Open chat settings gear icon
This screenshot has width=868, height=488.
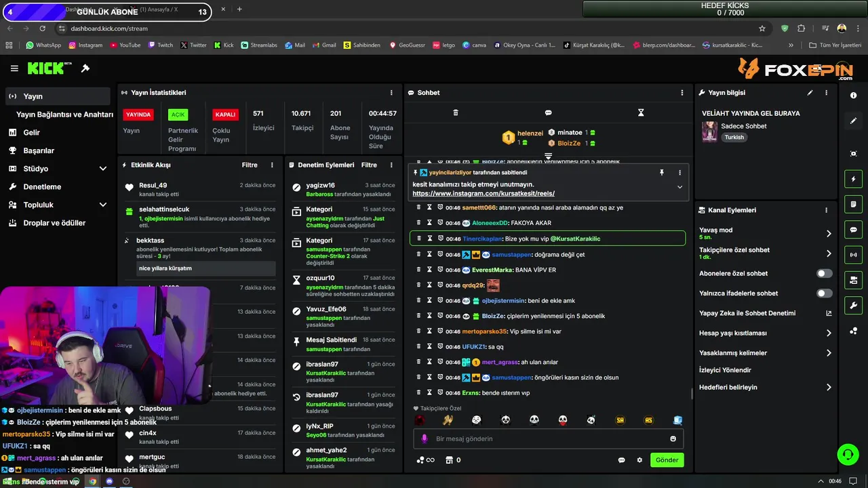coord(639,460)
